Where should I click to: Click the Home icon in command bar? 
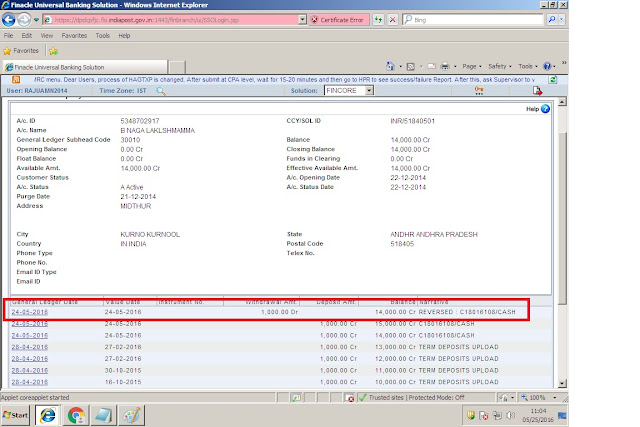(390, 66)
